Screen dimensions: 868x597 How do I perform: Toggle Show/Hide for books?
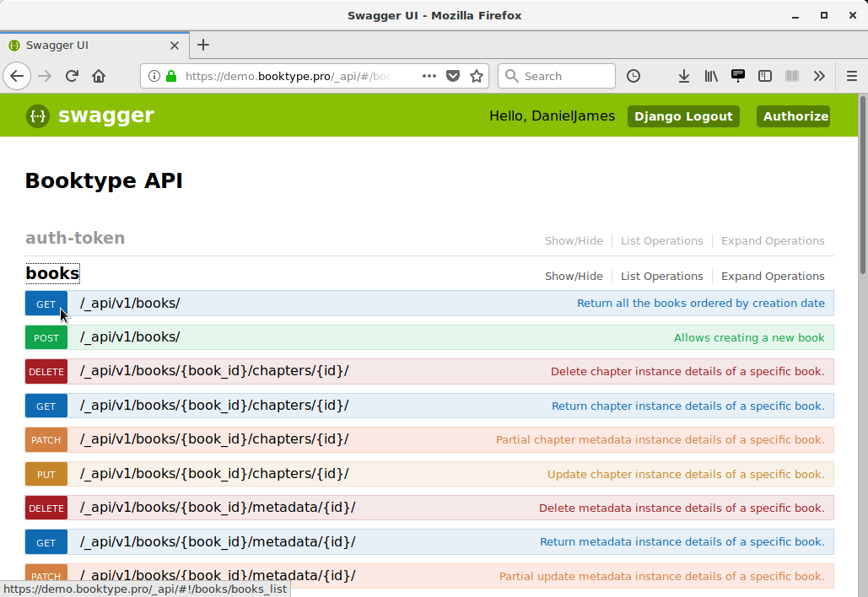(574, 276)
